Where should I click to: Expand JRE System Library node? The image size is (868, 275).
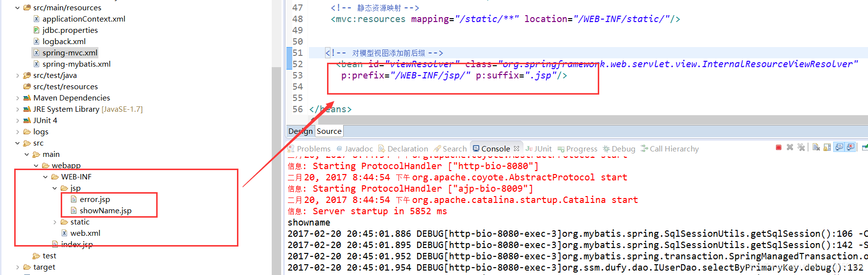click(x=18, y=109)
